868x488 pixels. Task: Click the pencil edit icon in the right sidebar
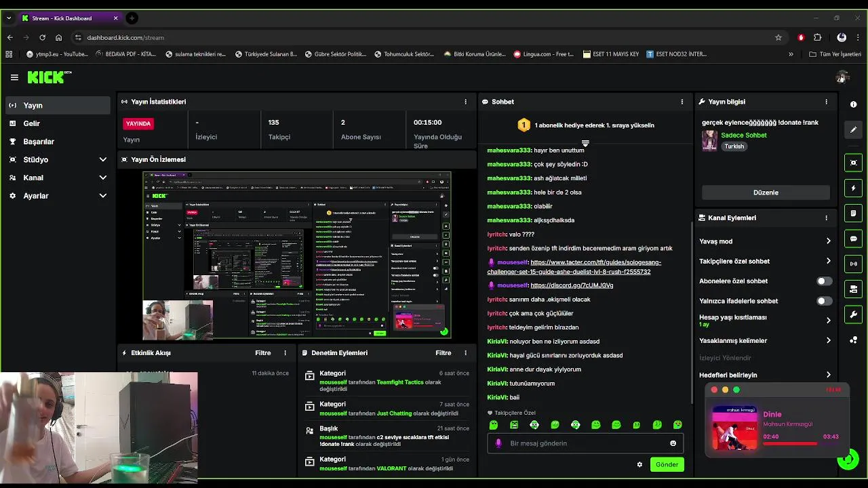coord(854,129)
